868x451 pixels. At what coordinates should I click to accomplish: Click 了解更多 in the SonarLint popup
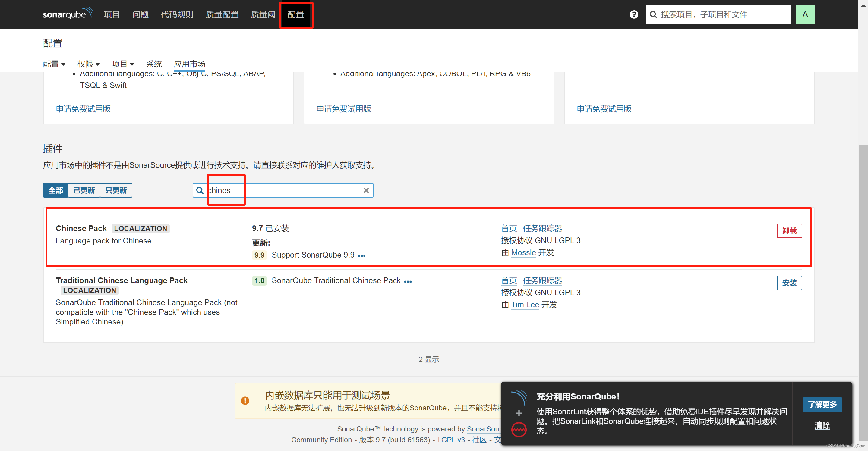(x=822, y=405)
